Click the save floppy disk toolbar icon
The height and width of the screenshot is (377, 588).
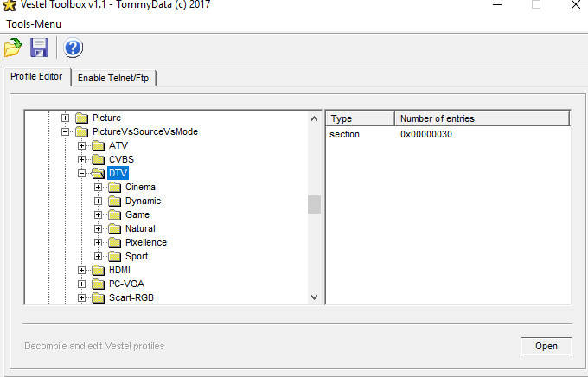click(x=40, y=48)
